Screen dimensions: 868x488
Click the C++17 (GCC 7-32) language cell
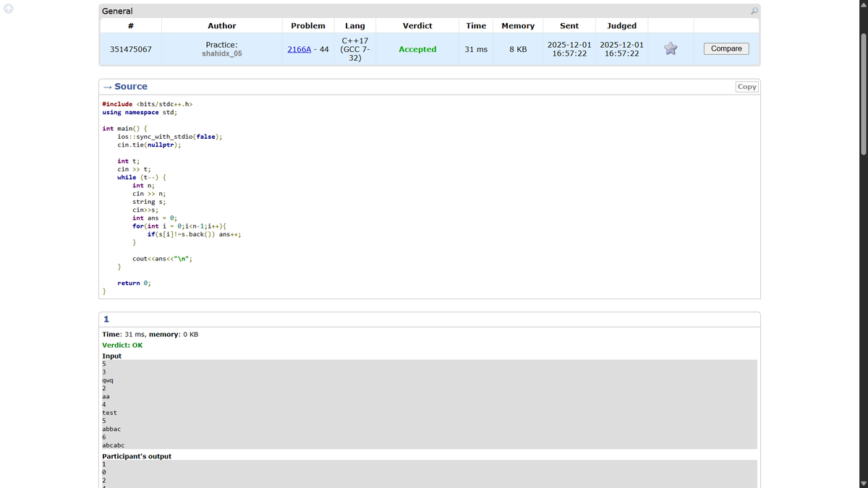point(355,49)
